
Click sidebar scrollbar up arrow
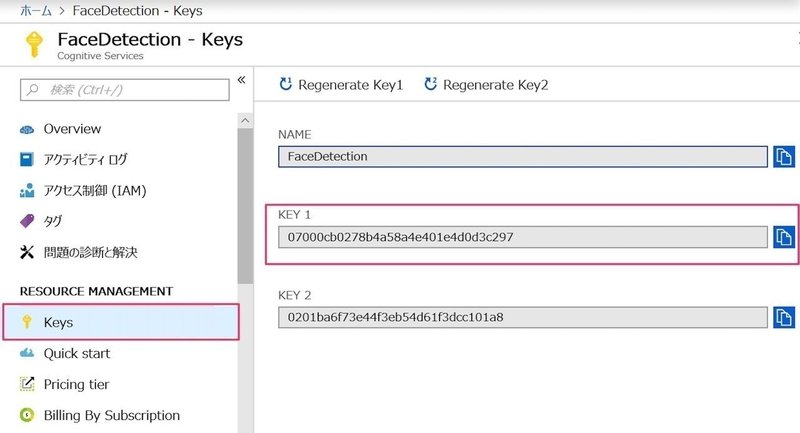245,121
